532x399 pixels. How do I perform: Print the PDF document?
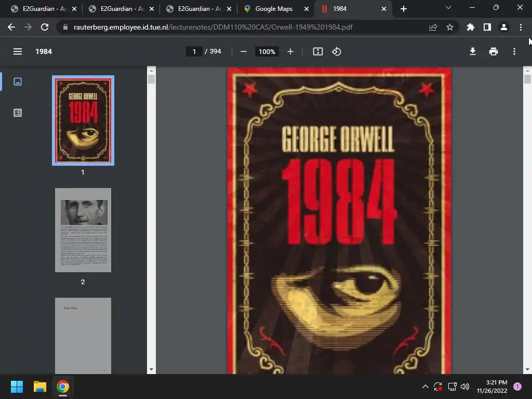tap(494, 51)
